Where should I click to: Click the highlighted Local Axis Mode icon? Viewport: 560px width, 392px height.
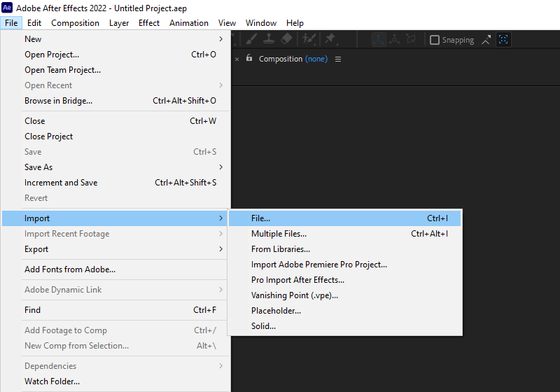tap(379, 40)
